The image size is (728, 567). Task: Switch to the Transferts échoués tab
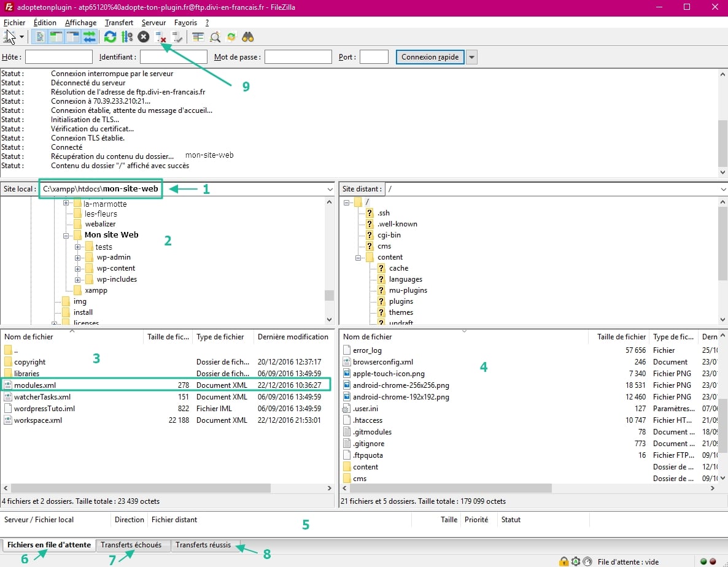133,544
